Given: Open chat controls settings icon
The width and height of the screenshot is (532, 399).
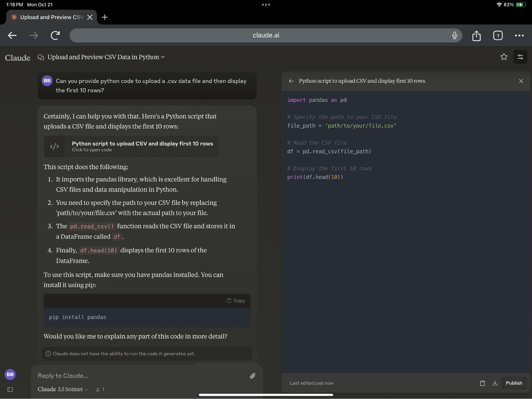Looking at the screenshot, I should [520, 57].
